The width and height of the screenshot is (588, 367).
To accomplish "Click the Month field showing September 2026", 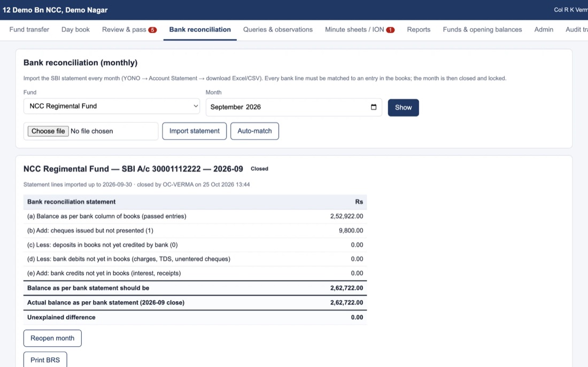I will tap(293, 107).
